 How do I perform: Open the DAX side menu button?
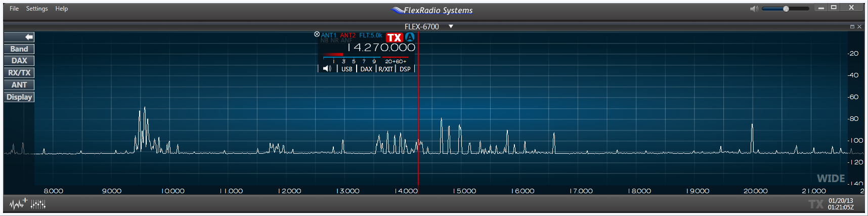(19, 61)
